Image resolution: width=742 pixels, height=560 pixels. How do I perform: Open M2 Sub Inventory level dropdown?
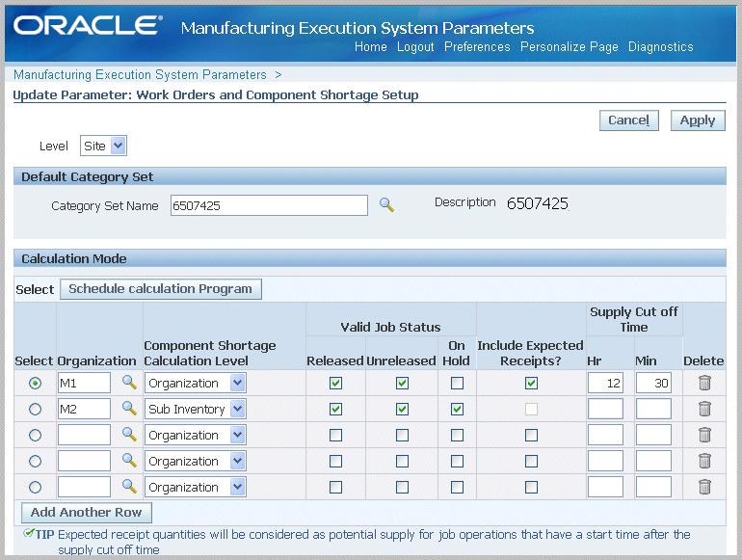pyautogui.click(x=195, y=409)
